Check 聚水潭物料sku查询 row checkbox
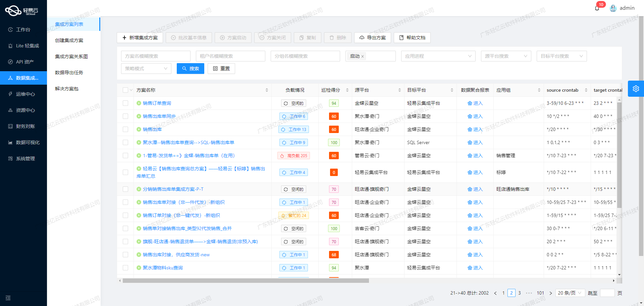This screenshot has width=644, height=306. pyautogui.click(x=125, y=268)
